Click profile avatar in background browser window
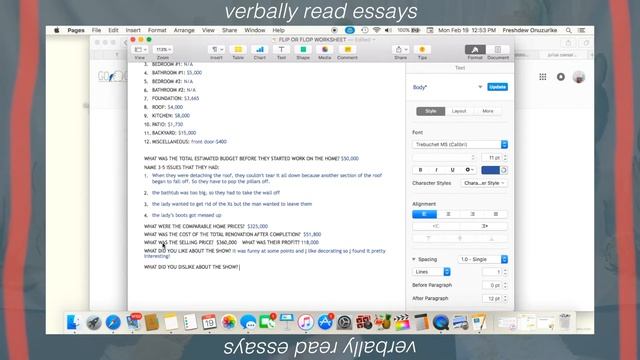The height and width of the screenshot is (360, 640). [x=579, y=77]
